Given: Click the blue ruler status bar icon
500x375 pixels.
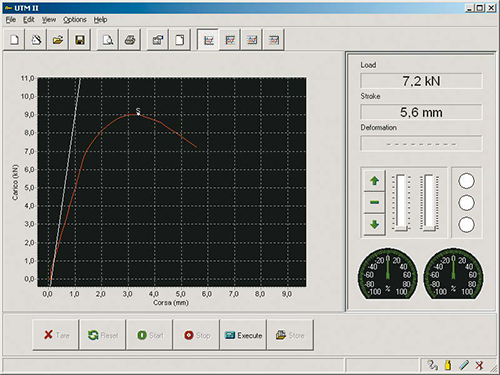Looking at the screenshot, I should pyautogui.click(x=464, y=365).
